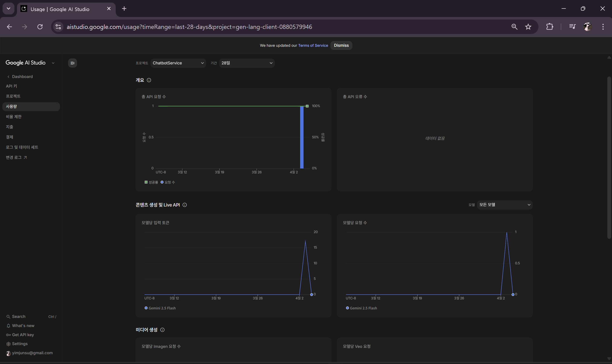Bookmark this page with star icon
The image size is (612, 364).
click(x=528, y=27)
